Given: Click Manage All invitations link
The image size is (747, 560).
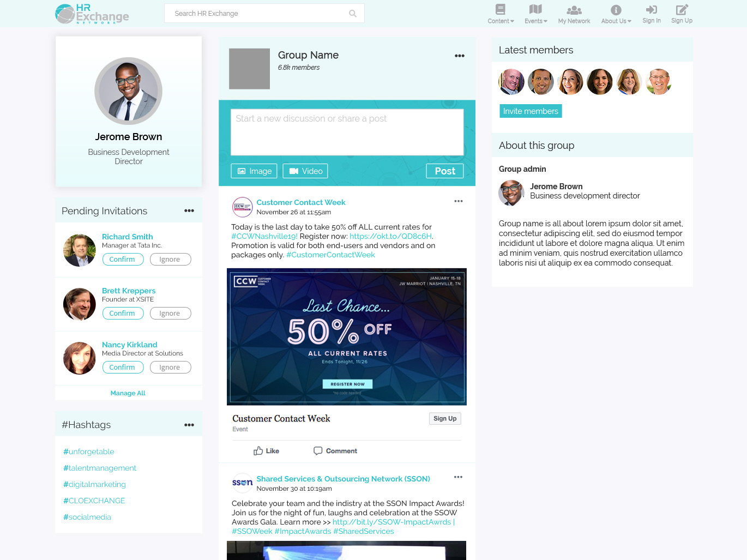Looking at the screenshot, I should 128,393.
